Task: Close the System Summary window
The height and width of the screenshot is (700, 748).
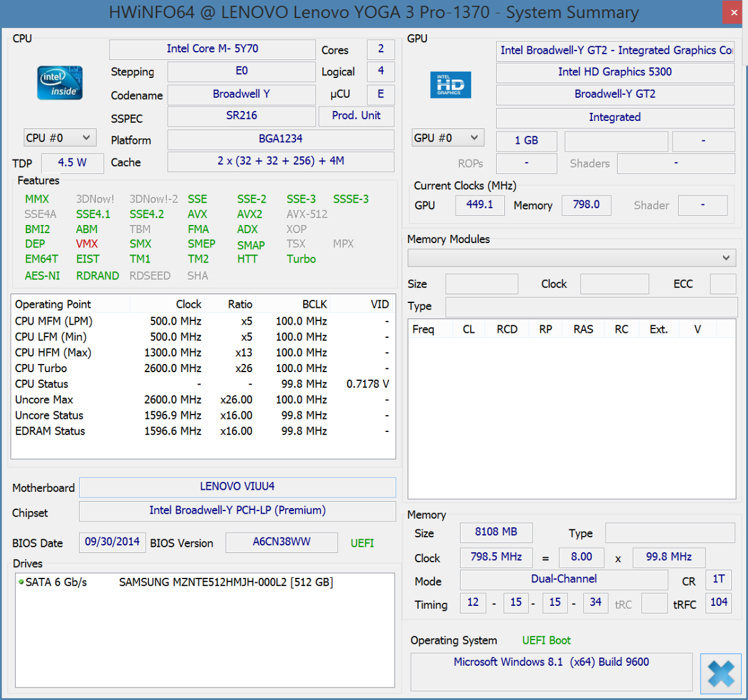Action: pos(734,12)
